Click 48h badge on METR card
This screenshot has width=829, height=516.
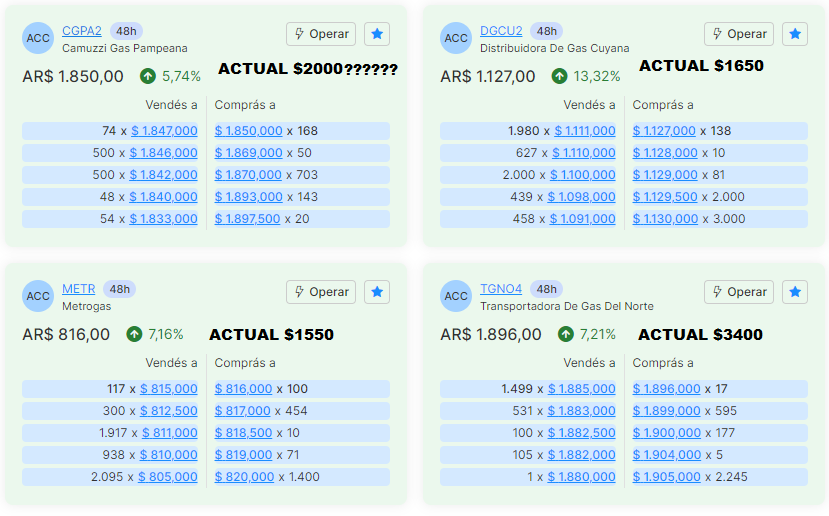(x=119, y=289)
